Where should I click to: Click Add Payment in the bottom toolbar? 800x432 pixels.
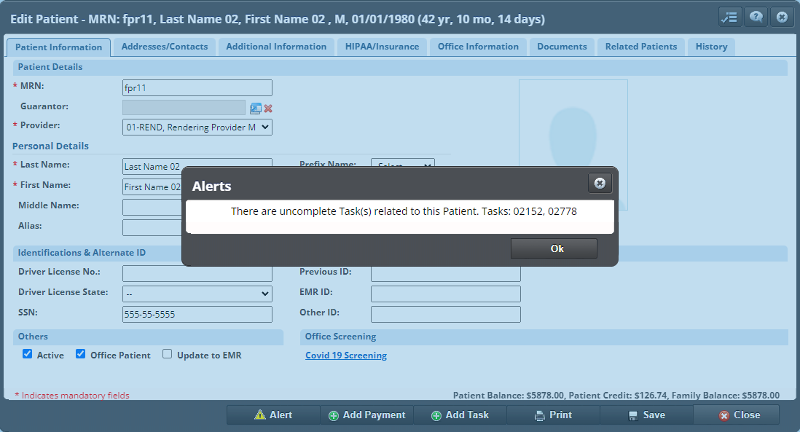(367, 415)
